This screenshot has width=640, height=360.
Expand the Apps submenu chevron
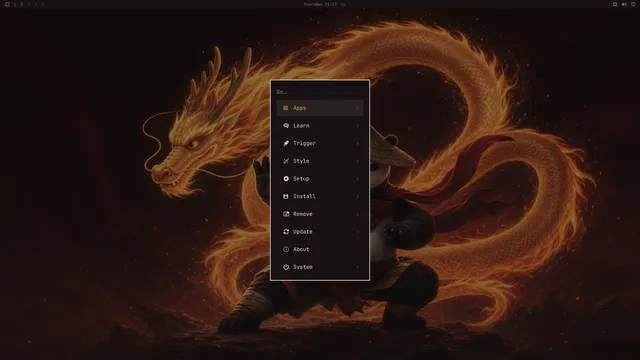[358, 108]
